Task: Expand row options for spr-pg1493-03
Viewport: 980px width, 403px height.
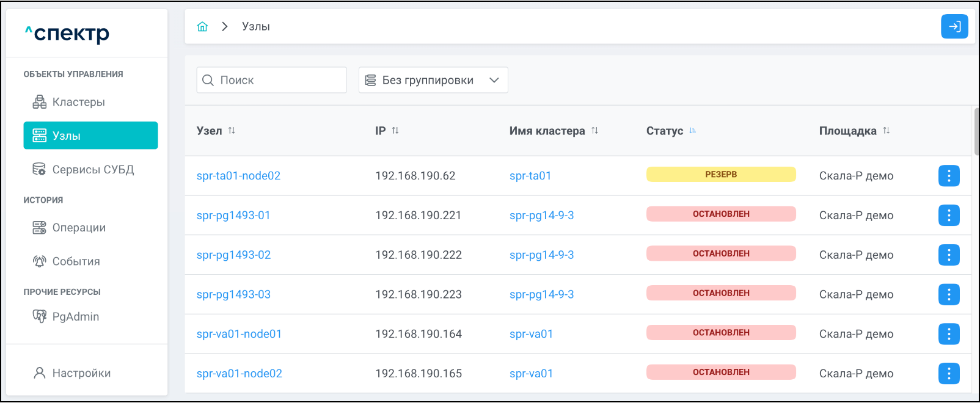Action: coord(948,295)
